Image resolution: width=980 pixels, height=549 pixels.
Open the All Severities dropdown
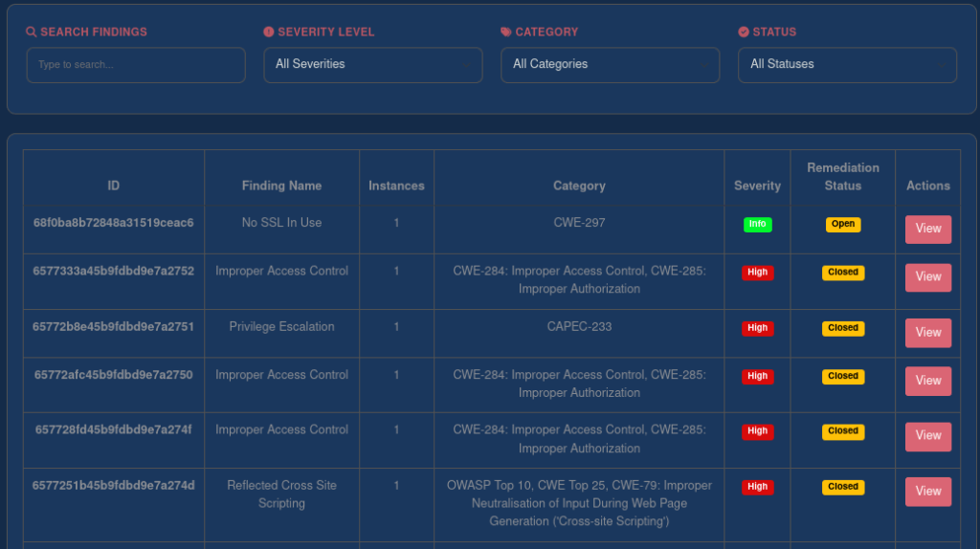tap(372, 65)
